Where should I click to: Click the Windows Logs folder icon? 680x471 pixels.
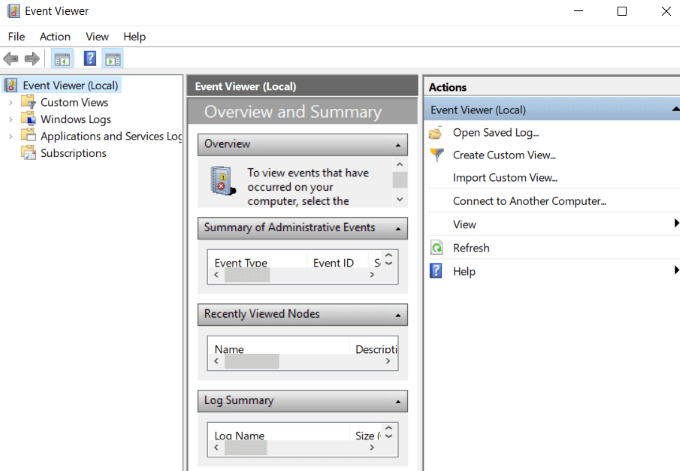29,119
